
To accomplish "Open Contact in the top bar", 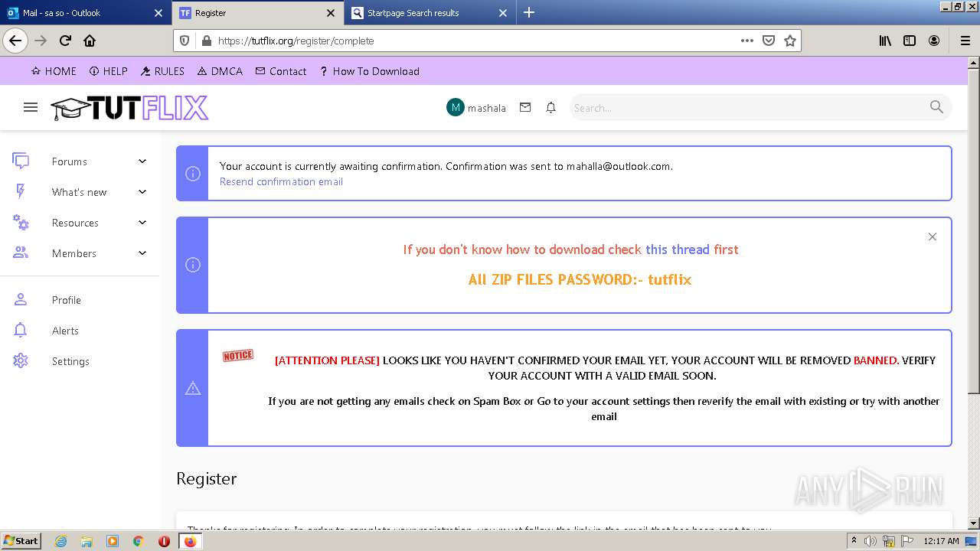I will pyautogui.click(x=281, y=71).
